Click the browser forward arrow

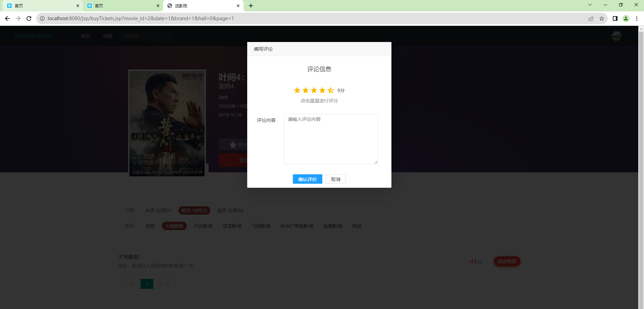click(x=18, y=18)
